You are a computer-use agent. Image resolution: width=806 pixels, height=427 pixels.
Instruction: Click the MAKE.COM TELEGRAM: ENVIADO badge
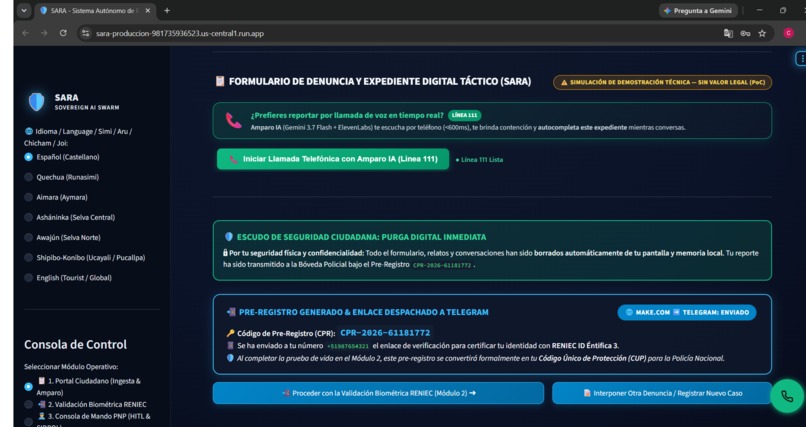[687, 312]
